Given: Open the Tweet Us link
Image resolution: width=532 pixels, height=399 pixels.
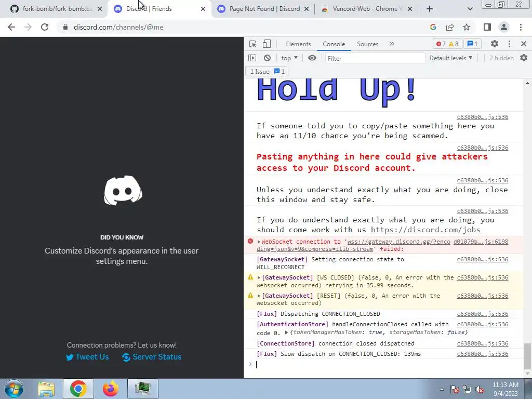Looking at the screenshot, I should [87, 357].
